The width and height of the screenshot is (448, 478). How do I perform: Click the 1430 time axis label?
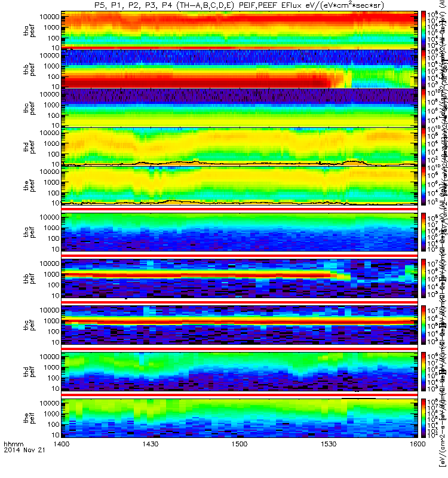click(151, 444)
